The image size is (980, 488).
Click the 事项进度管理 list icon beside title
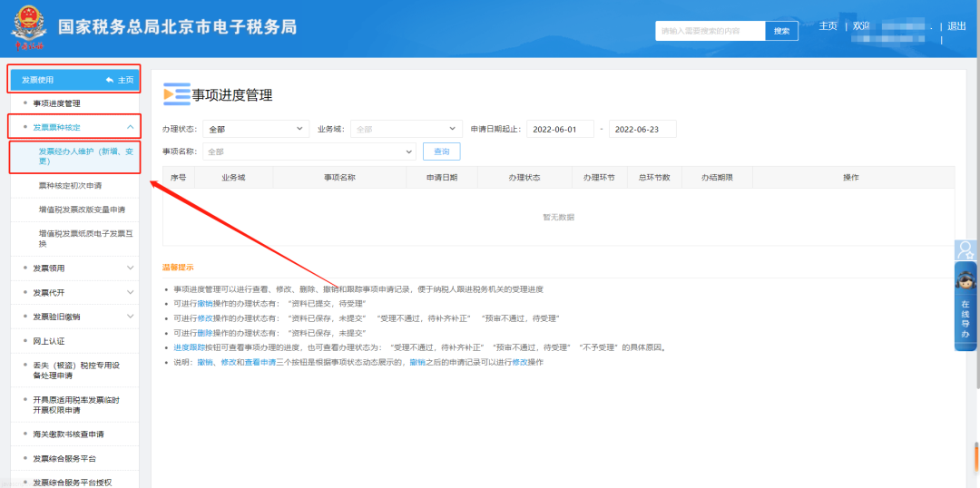coord(176,93)
